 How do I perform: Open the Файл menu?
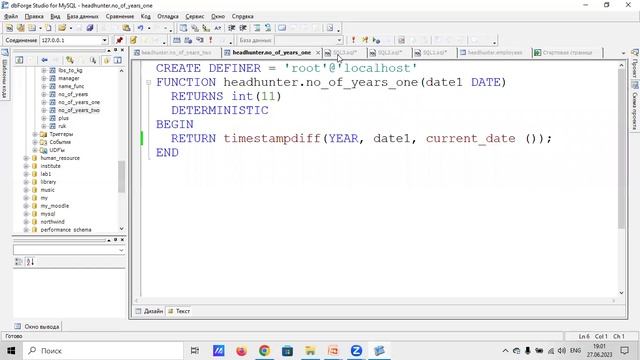[x=11, y=16]
